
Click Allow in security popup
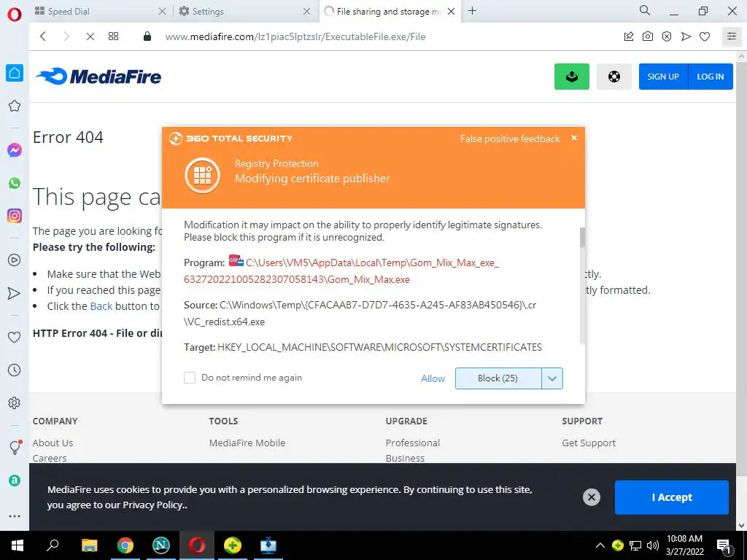pyautogui.click(x=433, y=378)
